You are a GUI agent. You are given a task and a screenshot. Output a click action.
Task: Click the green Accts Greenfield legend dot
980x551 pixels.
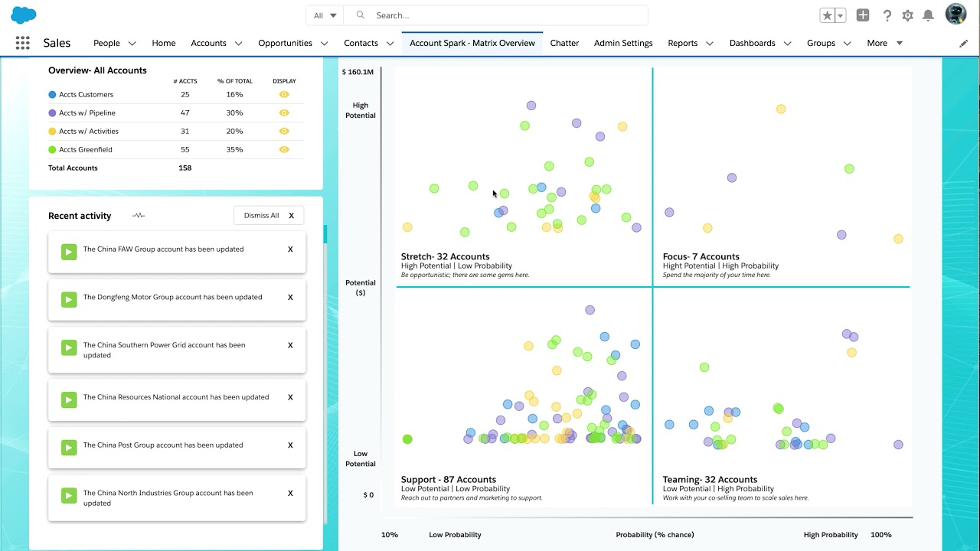[52, 150]
